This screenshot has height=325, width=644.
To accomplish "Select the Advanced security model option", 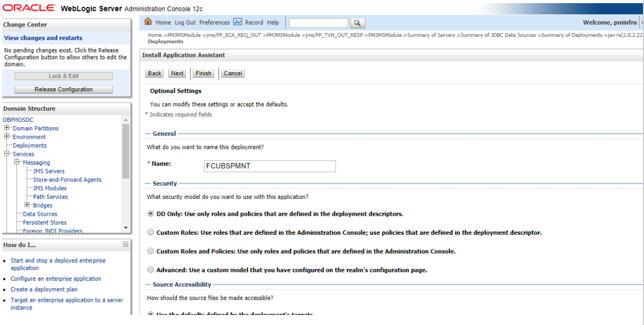I will pyautogui.click(x=150, y=270).
